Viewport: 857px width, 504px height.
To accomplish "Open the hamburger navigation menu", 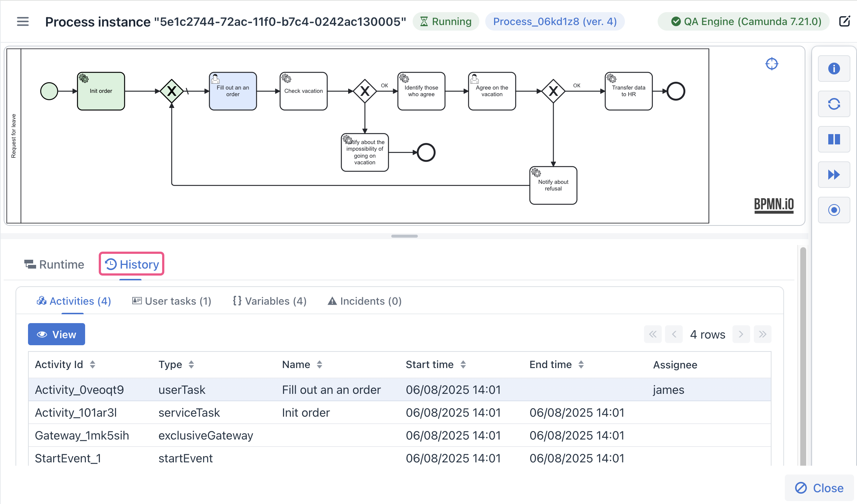I will (23, 21).
